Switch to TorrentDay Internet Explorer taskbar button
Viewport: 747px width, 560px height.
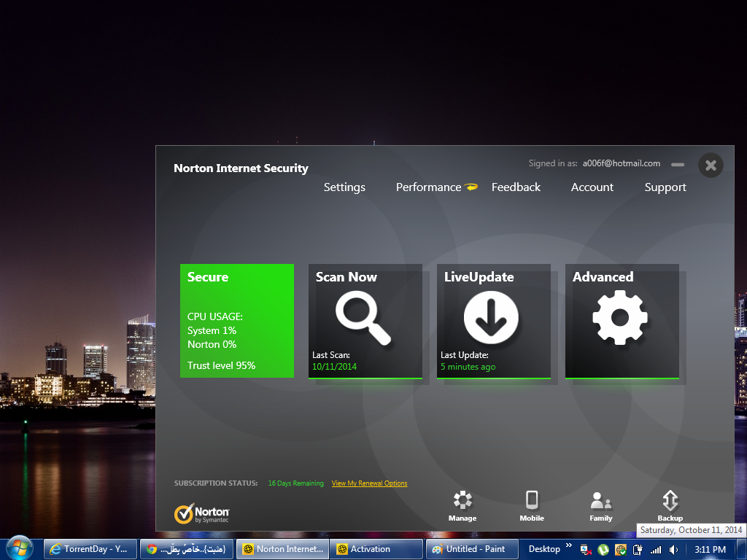(x=90, y=549)
